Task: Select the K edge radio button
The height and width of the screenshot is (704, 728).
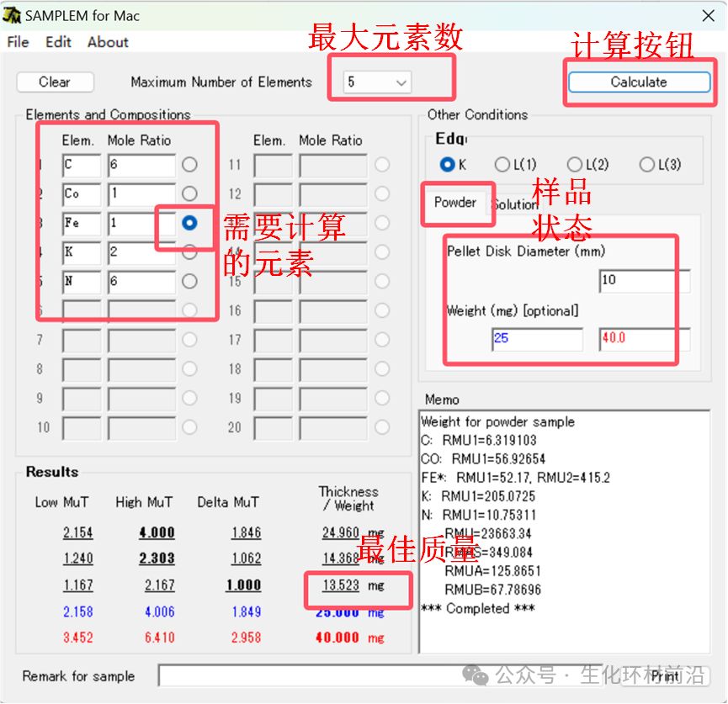Action: coord(447,164)
